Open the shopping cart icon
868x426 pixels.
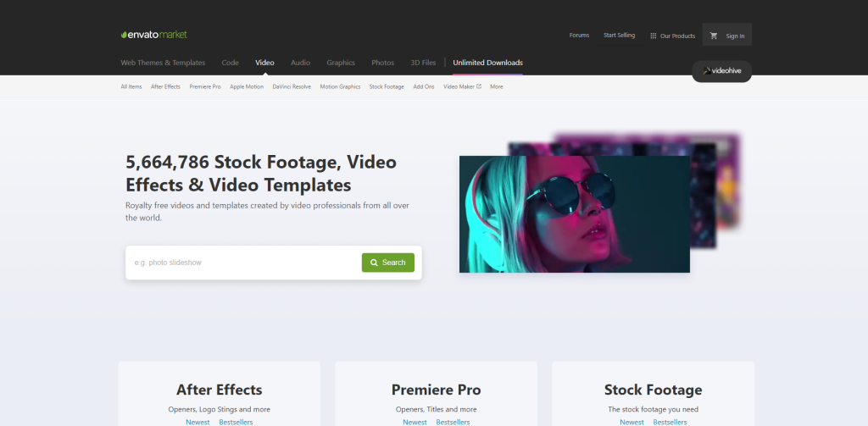[714, 36]
